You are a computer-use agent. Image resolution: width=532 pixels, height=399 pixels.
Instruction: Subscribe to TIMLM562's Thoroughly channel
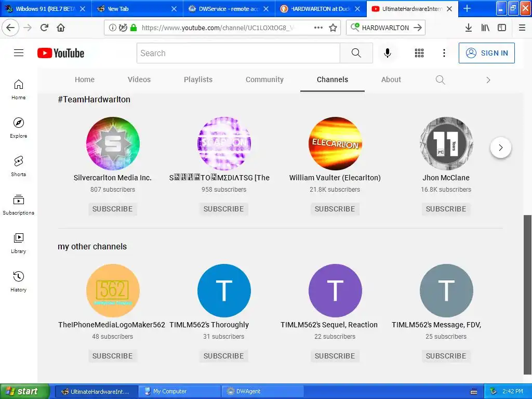tap(224, 356)
